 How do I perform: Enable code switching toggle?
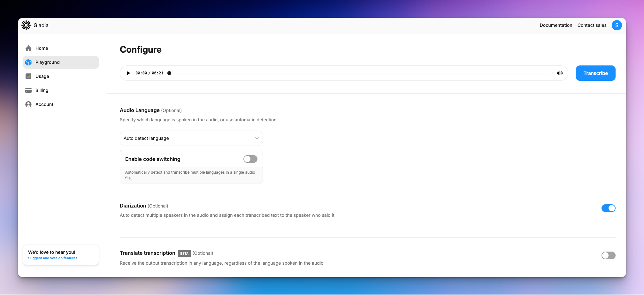pos(250,159)
